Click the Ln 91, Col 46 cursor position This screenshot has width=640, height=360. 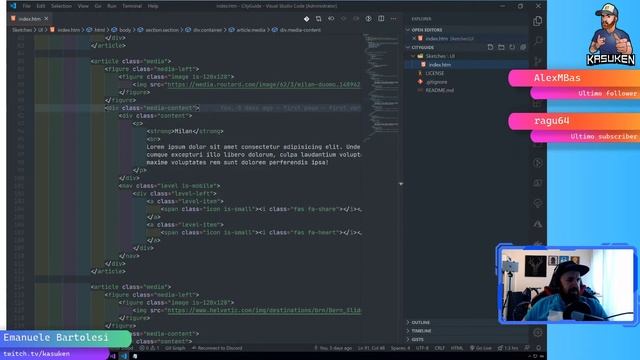click(371, 348)
